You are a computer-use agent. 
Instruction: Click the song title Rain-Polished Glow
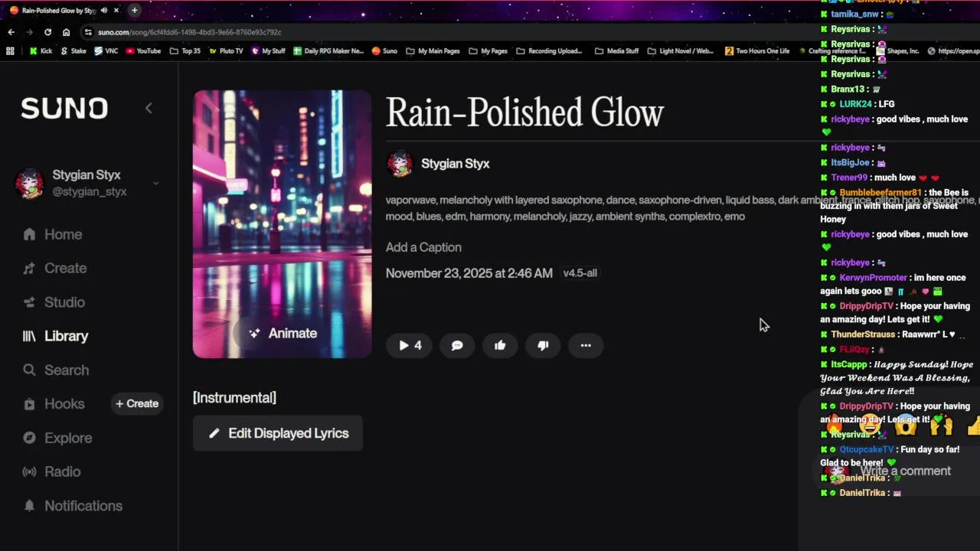coord(524,113)
